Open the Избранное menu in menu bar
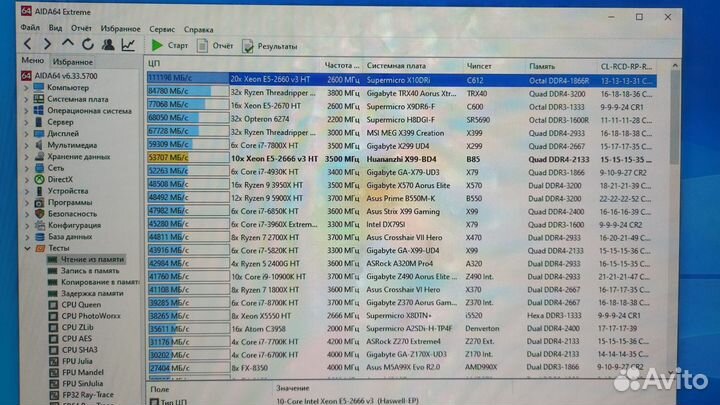 (120, 28)
